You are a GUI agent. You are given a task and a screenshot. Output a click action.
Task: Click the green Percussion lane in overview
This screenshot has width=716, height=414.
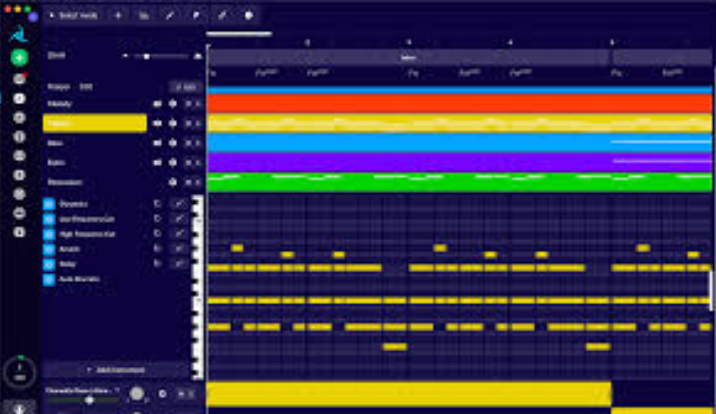459,182
